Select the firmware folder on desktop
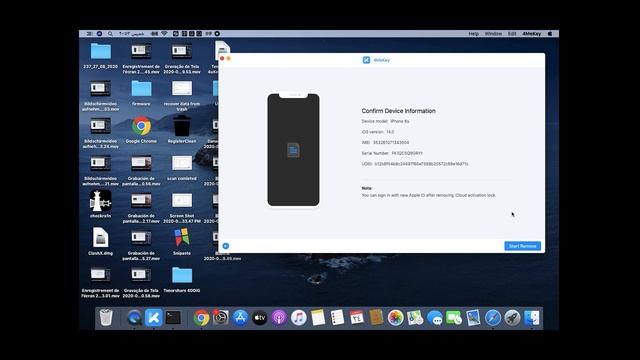The image size is (640, 360). click(141, 93)
